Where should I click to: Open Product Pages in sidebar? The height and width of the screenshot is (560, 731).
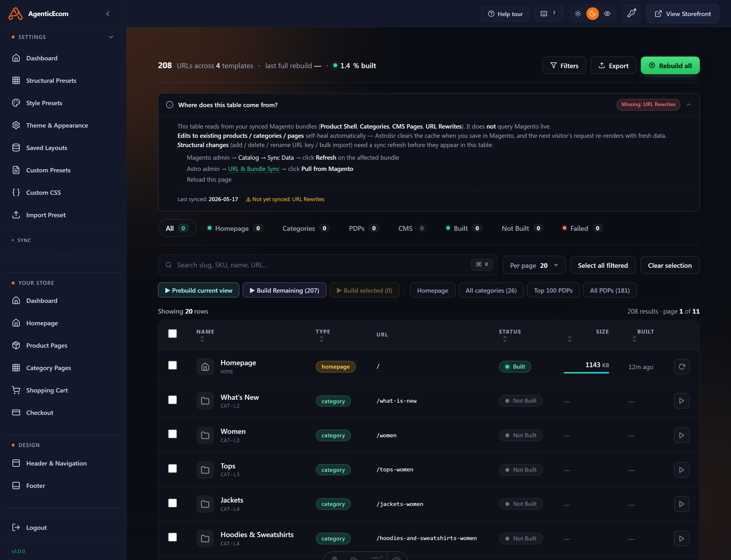click(x=63, y=345)
